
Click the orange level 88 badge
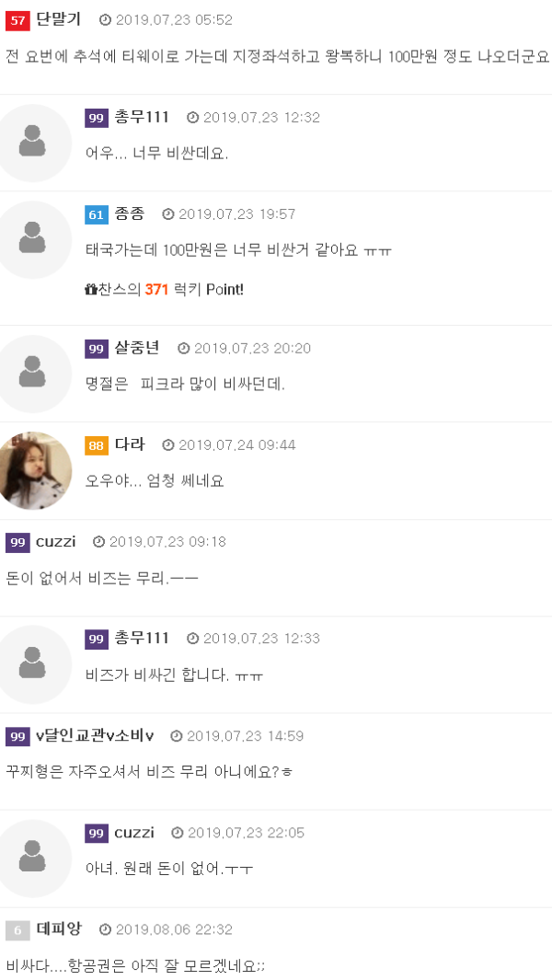[x=97, y=445]
